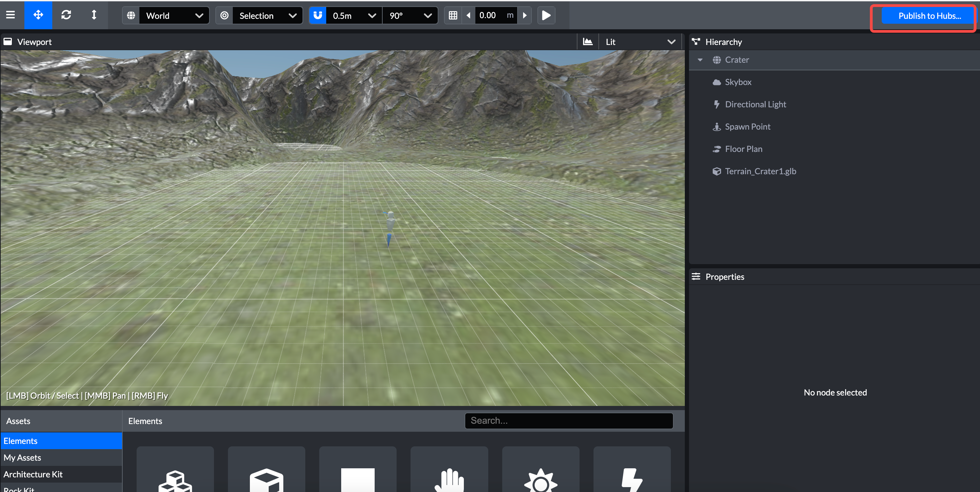Image resolution: width=980 pixels, height=492 pixels.
Task: Toggle snapping magnet button
Action: point(317,16)
